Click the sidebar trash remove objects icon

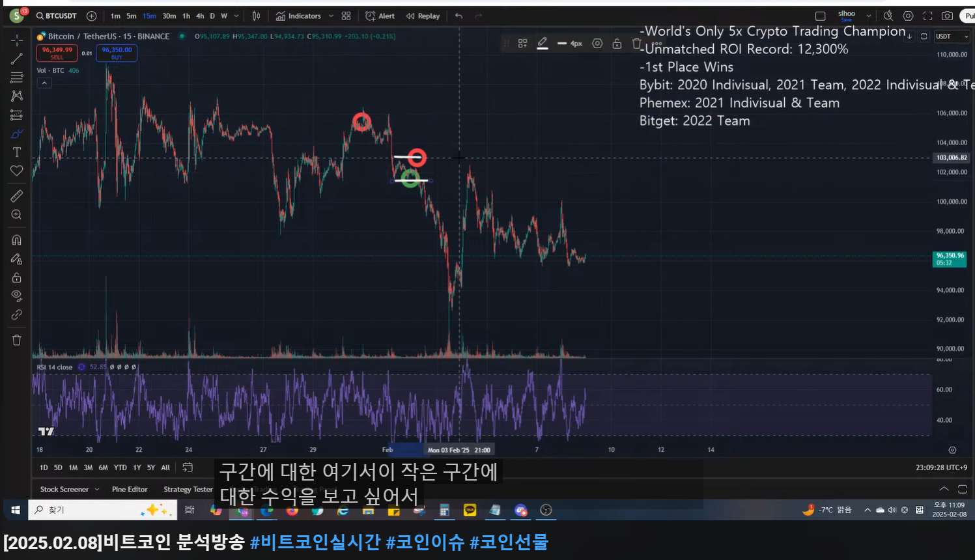(17, 340)
